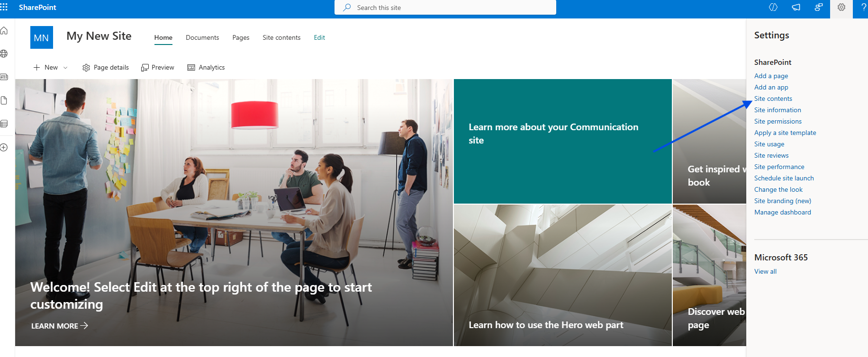
Task: Click the plus circle create icon
Action: click(x=4, y=147)
